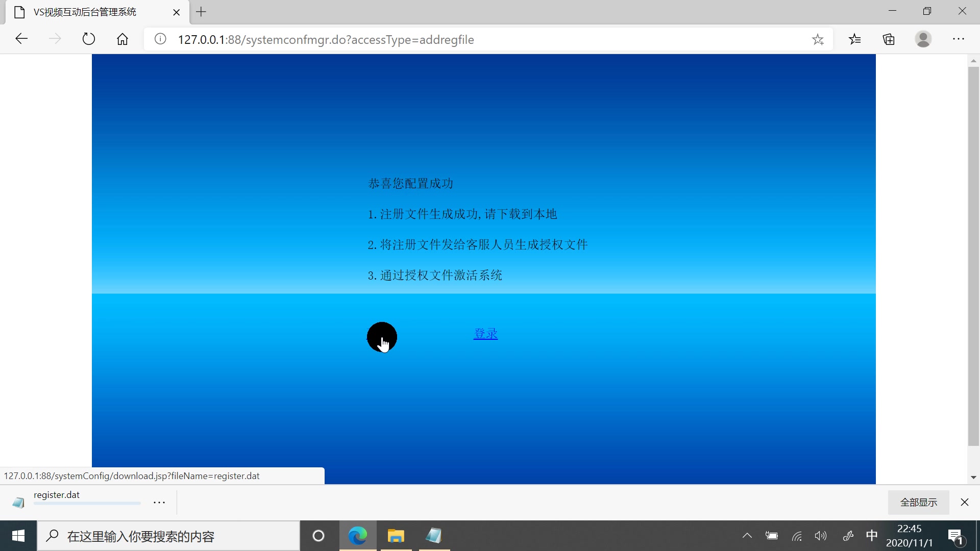Click the scrollbar up arrow
Screen dimensions: 980x551
coord(973,61)
